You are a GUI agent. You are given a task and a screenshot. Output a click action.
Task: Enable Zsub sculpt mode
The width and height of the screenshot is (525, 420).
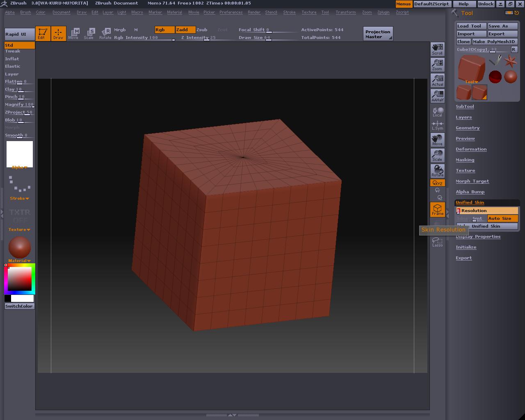[x=202, y=30]
